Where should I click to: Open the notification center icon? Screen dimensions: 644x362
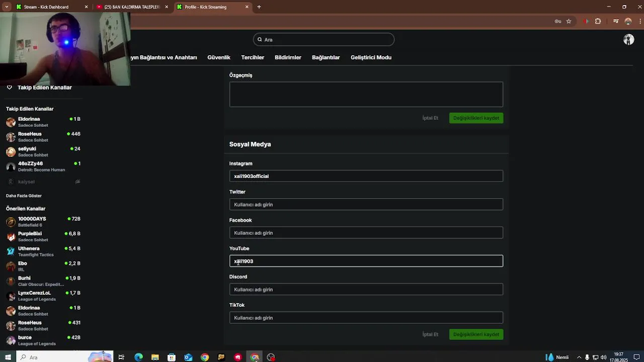pos(636,357)
